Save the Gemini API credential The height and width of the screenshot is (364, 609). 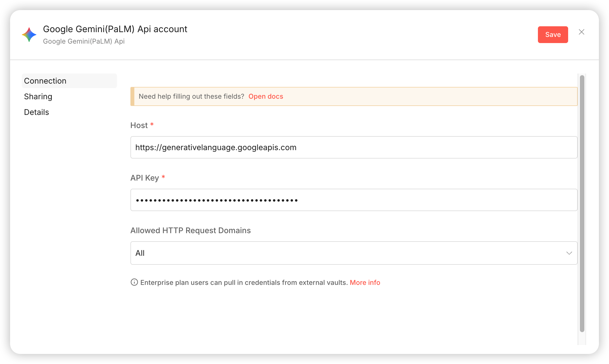tap(553, 35)
